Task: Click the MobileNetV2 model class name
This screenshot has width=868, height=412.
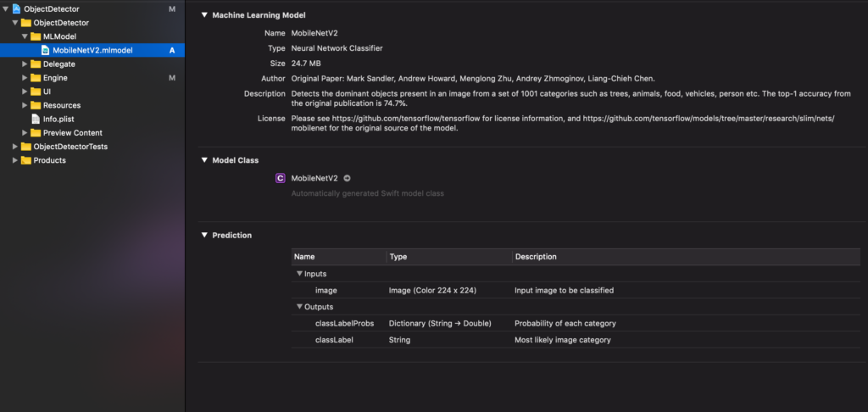Action: pyautogui.click(x=314, y=178)
